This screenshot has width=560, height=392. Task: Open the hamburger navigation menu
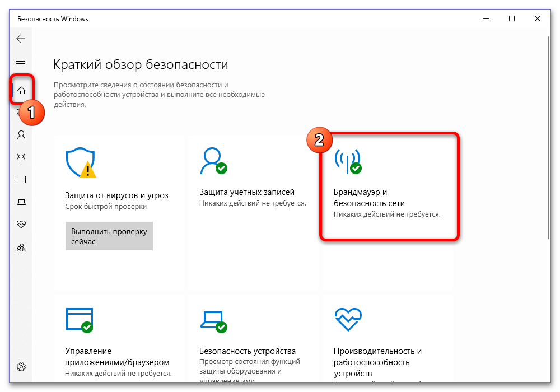coord(21,63)
